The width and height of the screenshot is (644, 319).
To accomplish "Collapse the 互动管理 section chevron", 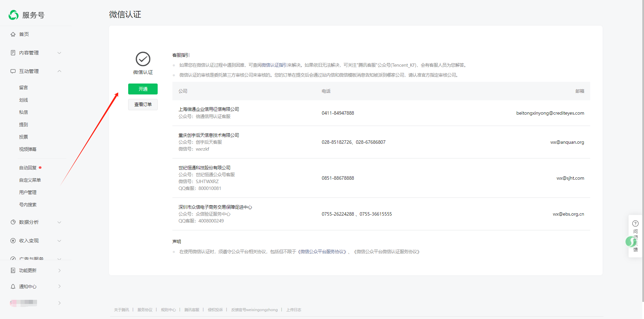I will (59, 71).
